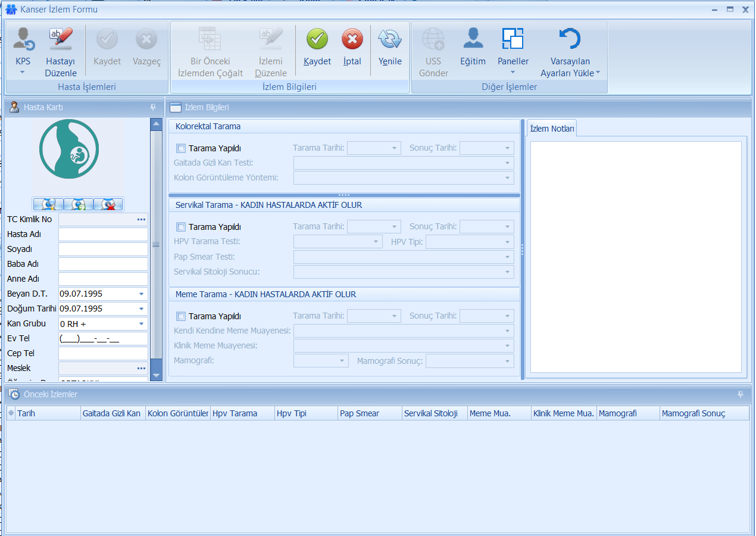
Task: Open the Beyan D.T. date picker
Action: [x=142, y=294]
